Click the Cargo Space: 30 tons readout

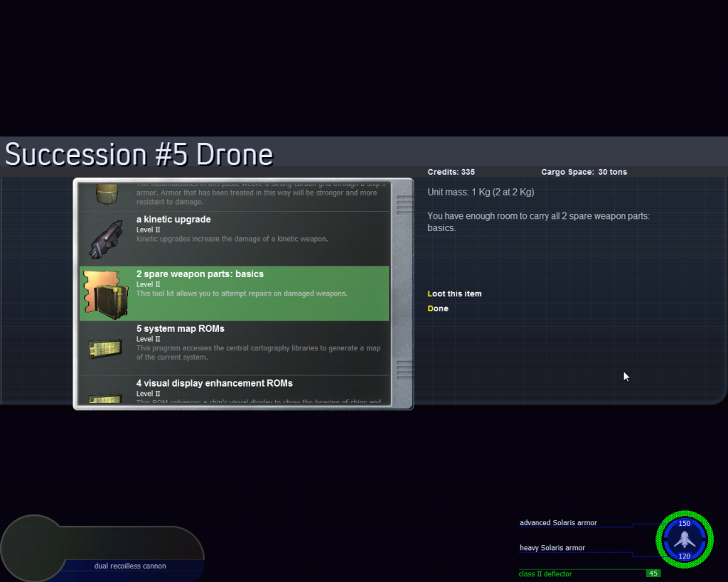(x=584, y=172)
